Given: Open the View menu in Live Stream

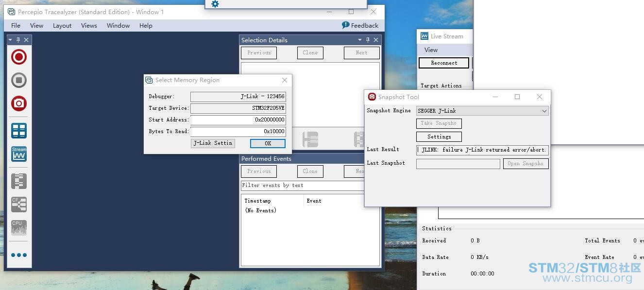Looking at the screenshot, I should [x=431, y=50].
